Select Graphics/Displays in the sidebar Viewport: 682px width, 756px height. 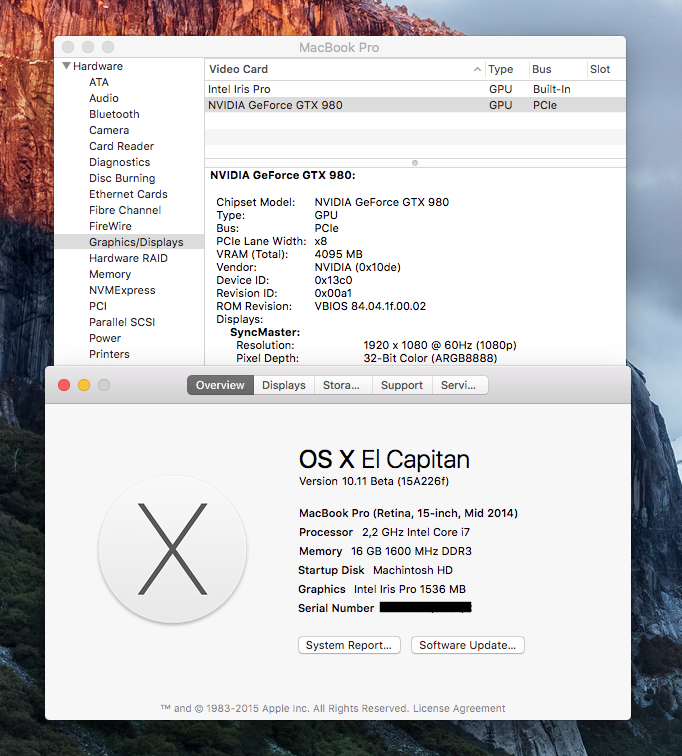tap(130, 242)
